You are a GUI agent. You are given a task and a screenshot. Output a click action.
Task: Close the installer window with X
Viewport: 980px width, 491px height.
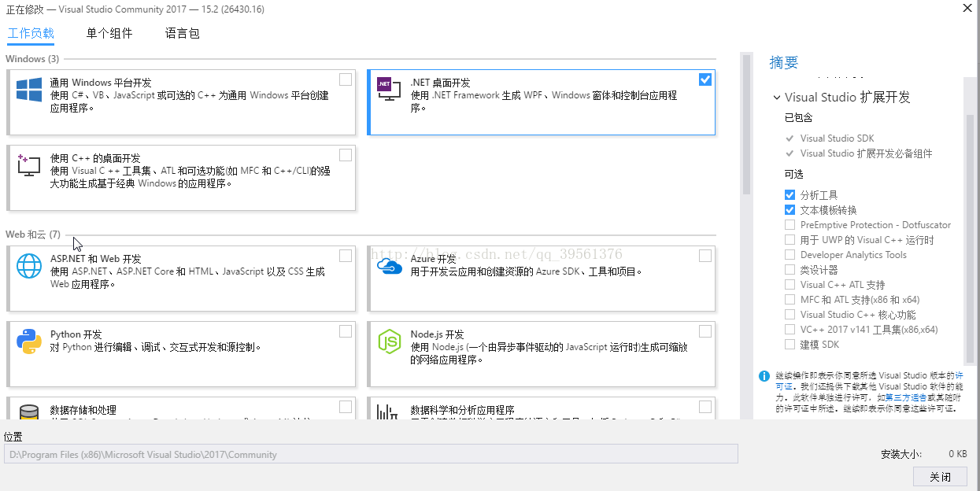(967, 9)
